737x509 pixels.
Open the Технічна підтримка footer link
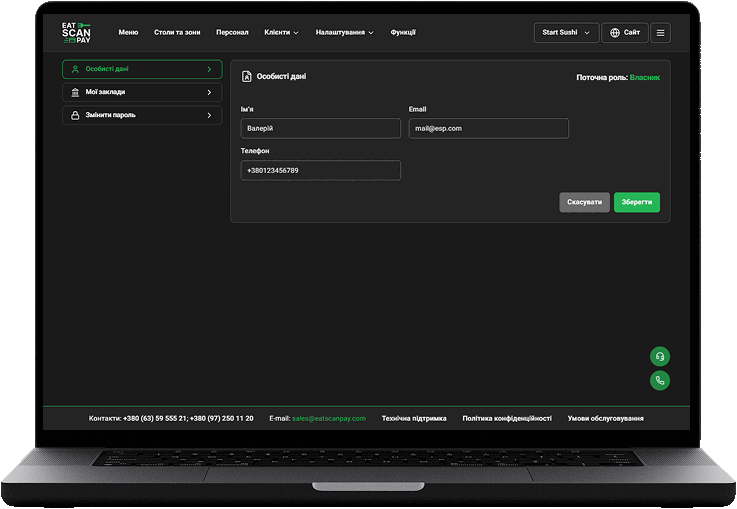[414, 418]
